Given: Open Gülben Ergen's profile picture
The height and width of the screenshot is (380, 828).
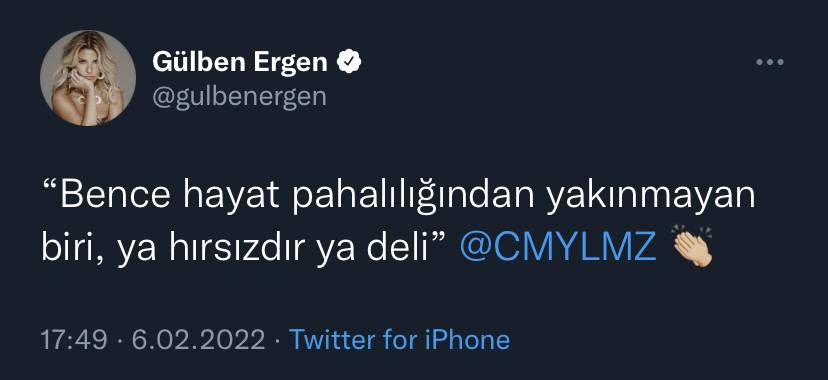Looking at the screenshot, I should click(88, 78).
